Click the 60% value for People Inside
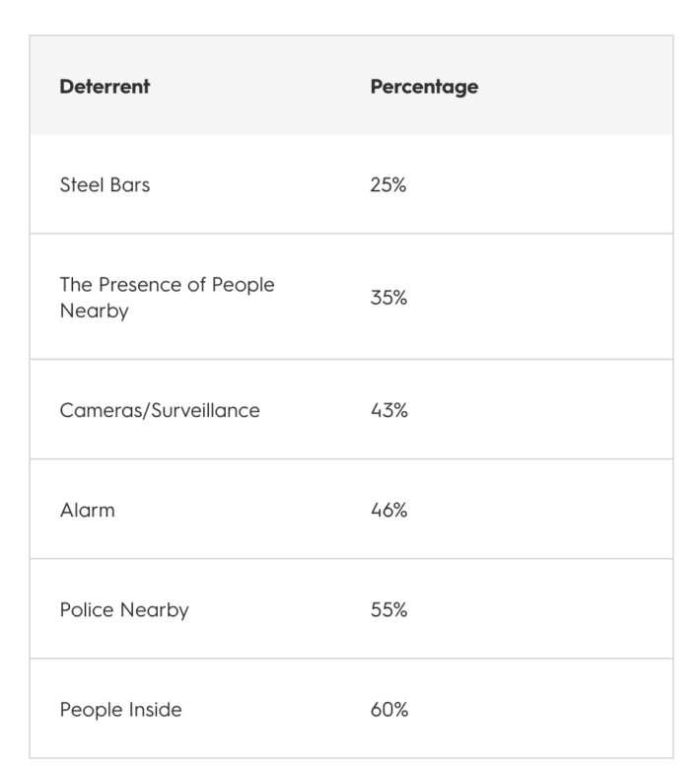The width and height of the screenshot is (700, 769). click(388, 710)
